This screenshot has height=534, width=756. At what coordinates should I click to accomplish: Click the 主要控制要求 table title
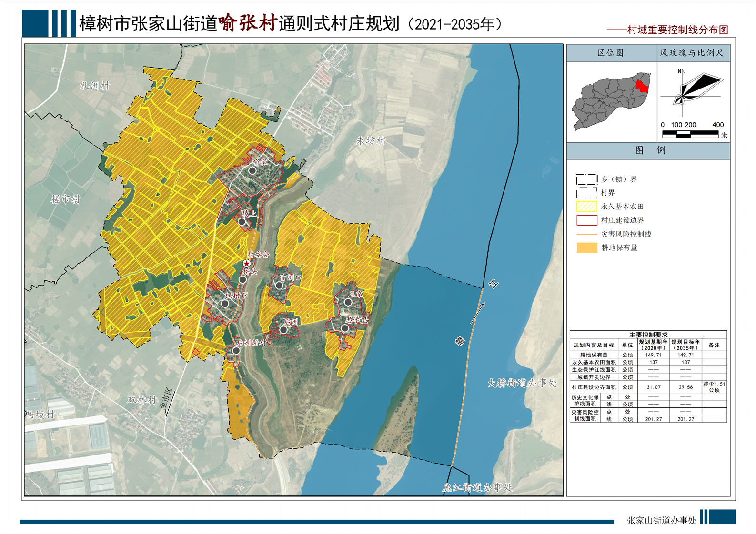[x=648, y=335]
